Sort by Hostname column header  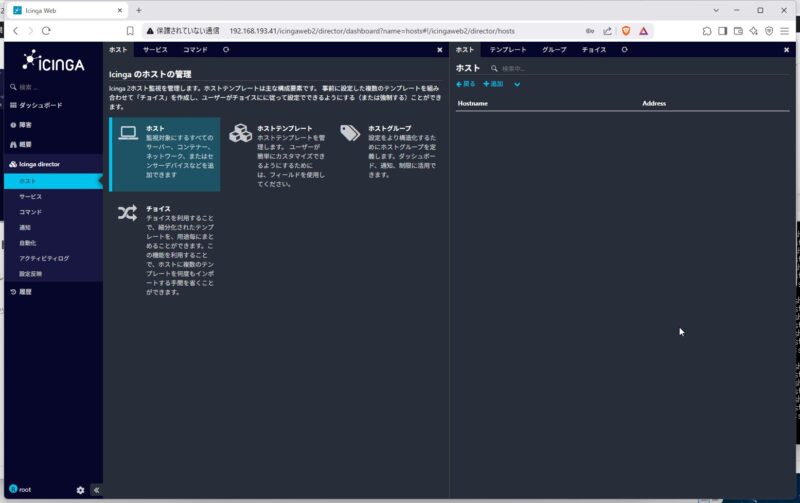(472, 103)
